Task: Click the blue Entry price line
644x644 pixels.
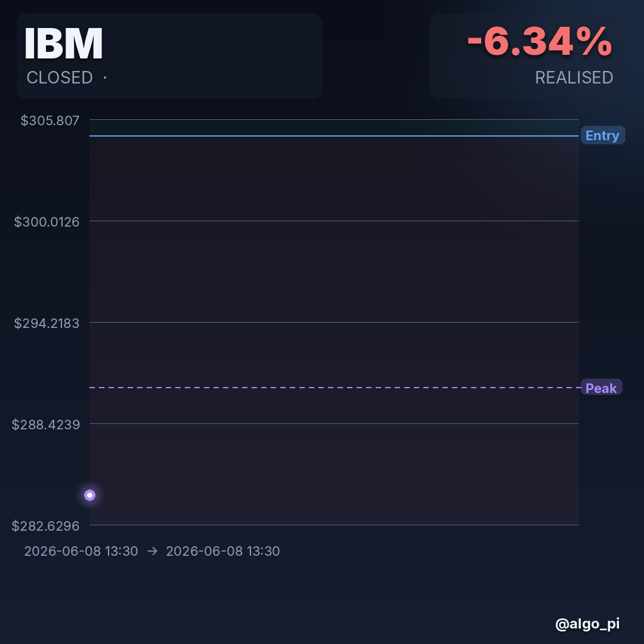Action: (x=334, y=135)
